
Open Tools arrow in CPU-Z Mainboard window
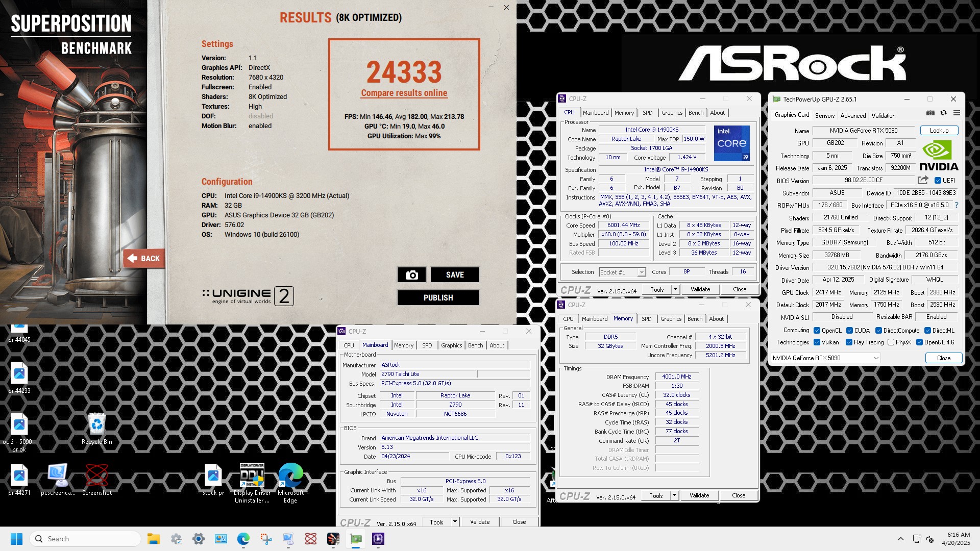(454, 522)
